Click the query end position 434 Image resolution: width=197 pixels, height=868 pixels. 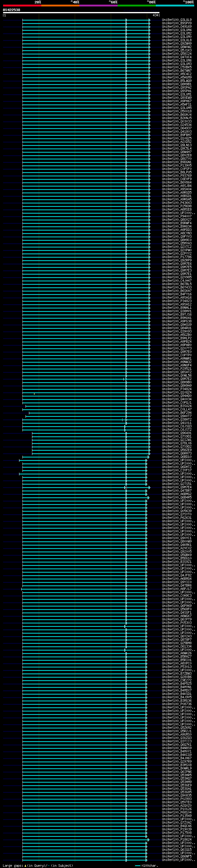(155, 15)
